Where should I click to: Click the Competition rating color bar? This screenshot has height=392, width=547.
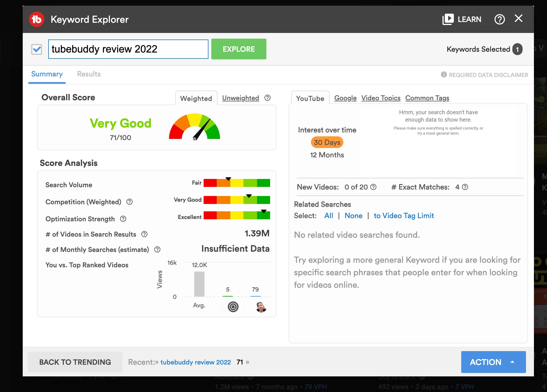237,200
